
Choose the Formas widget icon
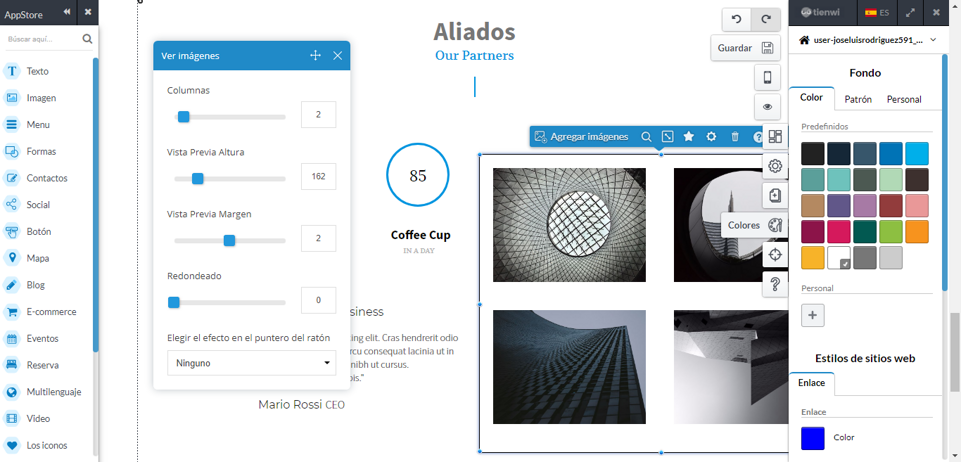(x=12, y=151)
